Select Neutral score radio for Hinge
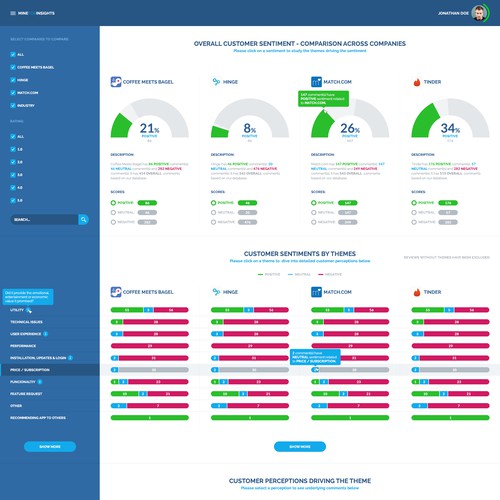This screenshot has height=500, width=500. [x=213, y=212]
